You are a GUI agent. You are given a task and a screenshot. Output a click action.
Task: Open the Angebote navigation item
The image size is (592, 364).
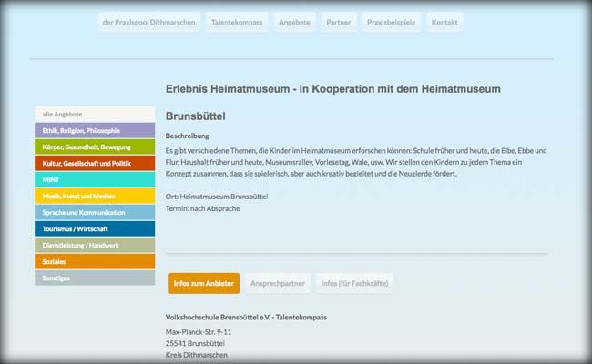click(294, 22)
